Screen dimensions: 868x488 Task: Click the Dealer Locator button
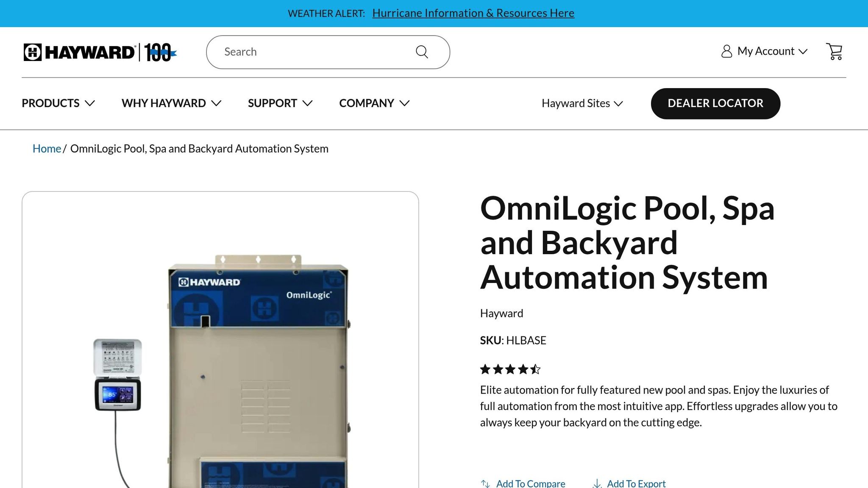point(715,103)
